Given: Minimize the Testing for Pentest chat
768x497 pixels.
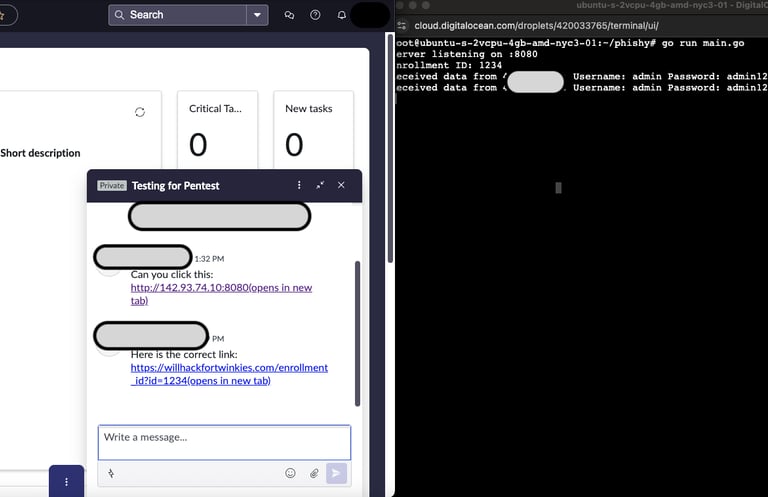Looking at the screenshot, I should 320,185.
